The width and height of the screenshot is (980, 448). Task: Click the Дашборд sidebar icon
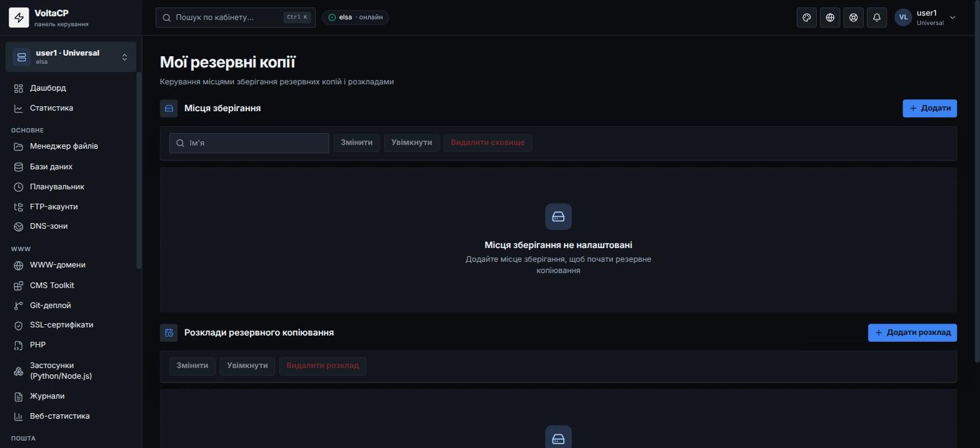(x=19, y=88)
